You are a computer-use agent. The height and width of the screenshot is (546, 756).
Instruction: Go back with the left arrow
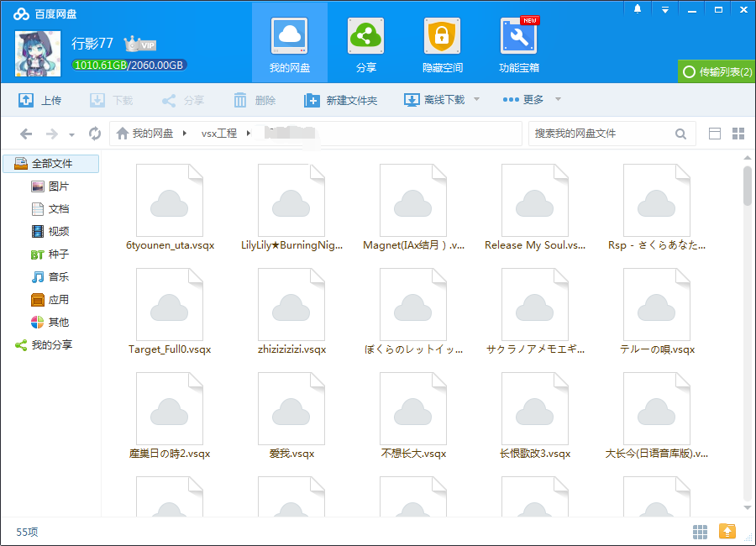point(26,134)
